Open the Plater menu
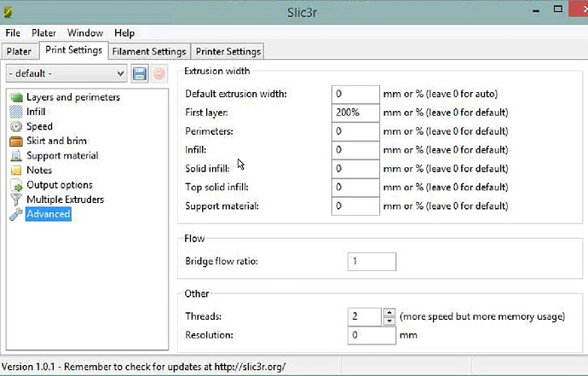The width and height of the screenshot is (588, 376). click(x=43, y=33)
